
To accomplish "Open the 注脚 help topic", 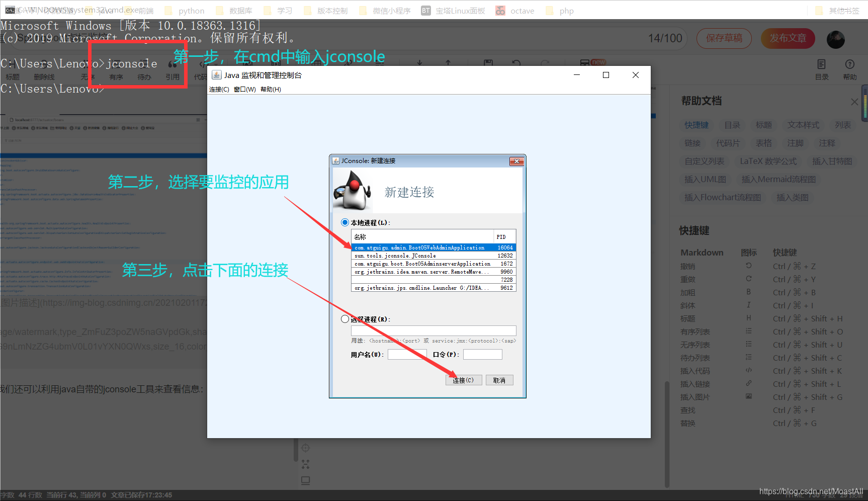I will coord(795,143).
